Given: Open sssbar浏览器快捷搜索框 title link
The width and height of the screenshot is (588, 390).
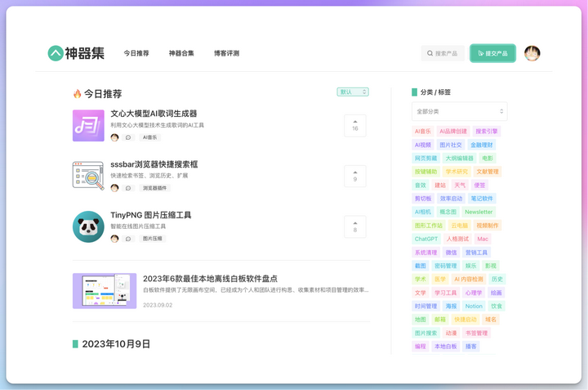Looking at the screenshot, I should pyautogui.click(x=154, y=164).
